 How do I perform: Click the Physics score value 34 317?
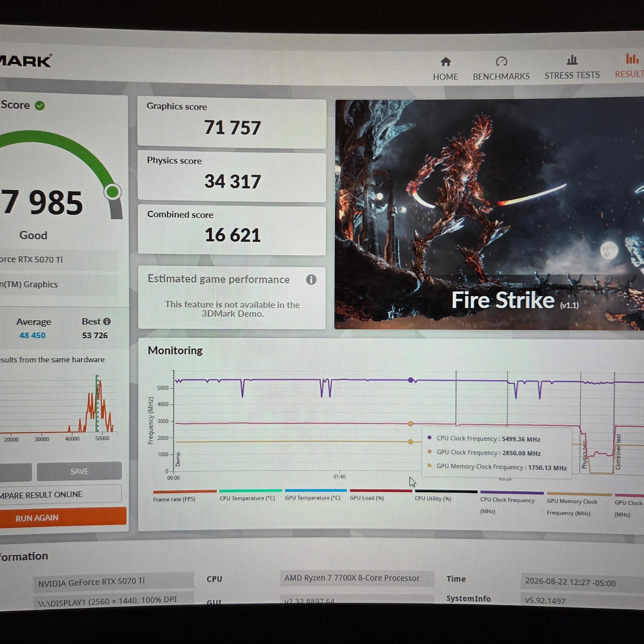232,182
